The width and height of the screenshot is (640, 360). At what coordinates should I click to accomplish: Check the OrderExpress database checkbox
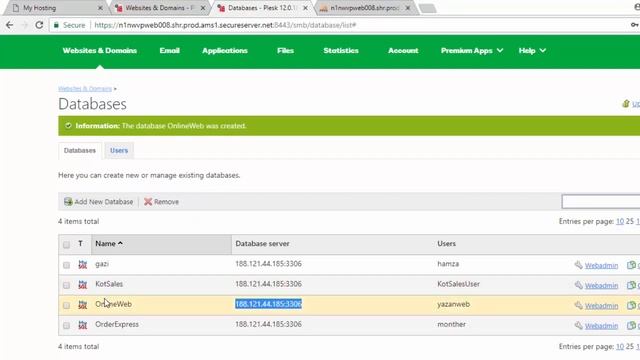point(66,326)
